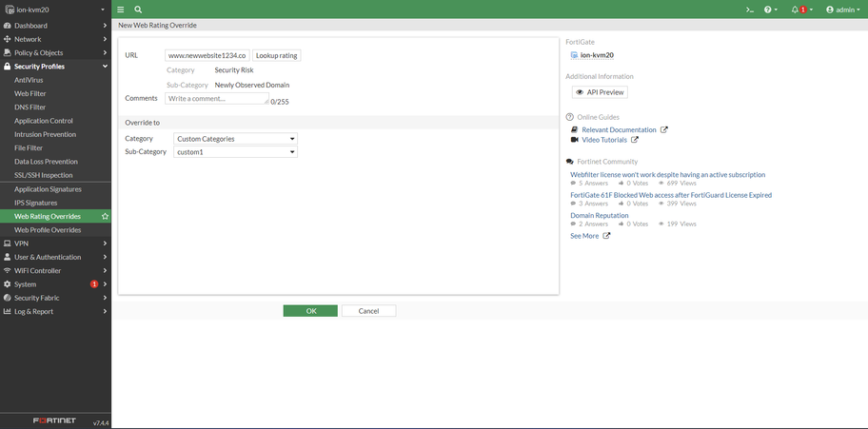
Task: Open the Sub-Category custom1 dropdown
Action: click(235, 151)
